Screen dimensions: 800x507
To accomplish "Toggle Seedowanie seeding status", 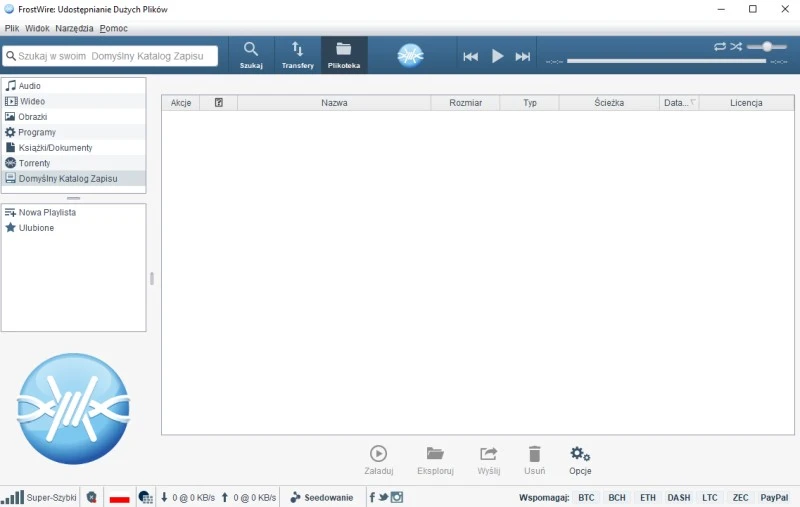I will point(321,497).
